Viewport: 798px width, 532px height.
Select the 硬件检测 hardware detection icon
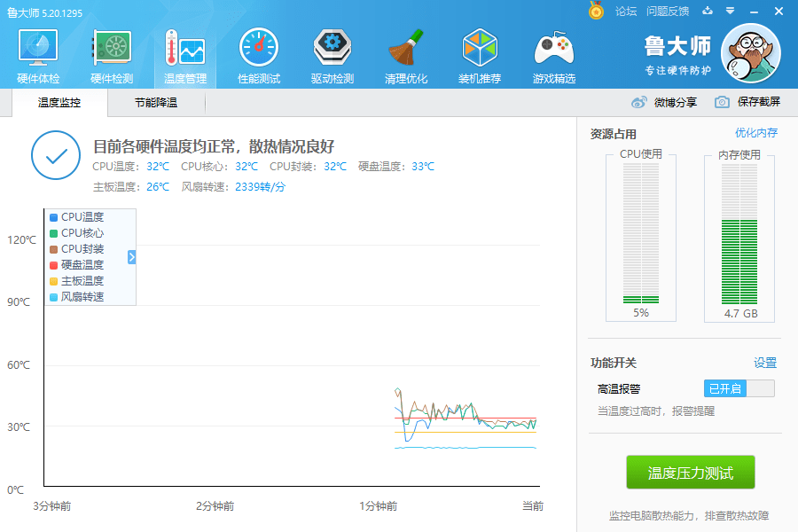click(111, 53)
